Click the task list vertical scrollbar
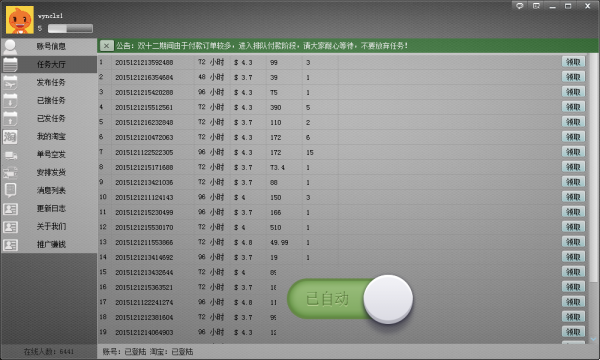The image size is (600, 360). pyautogui.click(x=593, y=198)
